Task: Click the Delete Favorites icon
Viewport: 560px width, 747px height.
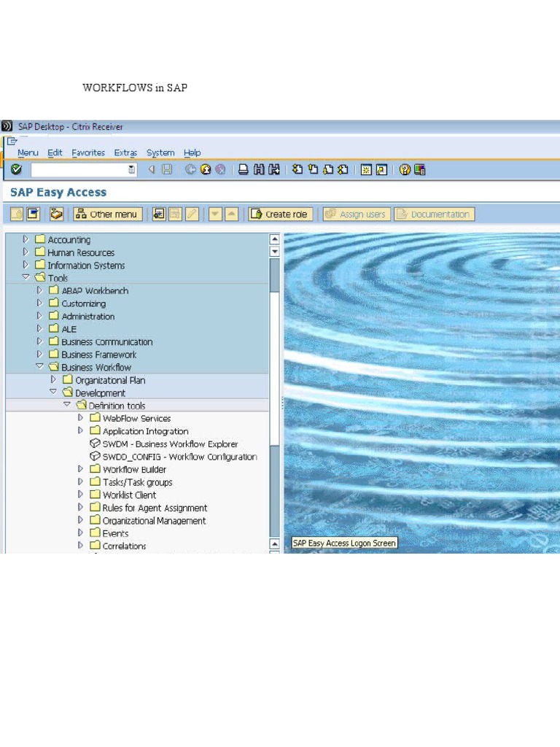Action: pyautogui.click(x=175, y=214)
